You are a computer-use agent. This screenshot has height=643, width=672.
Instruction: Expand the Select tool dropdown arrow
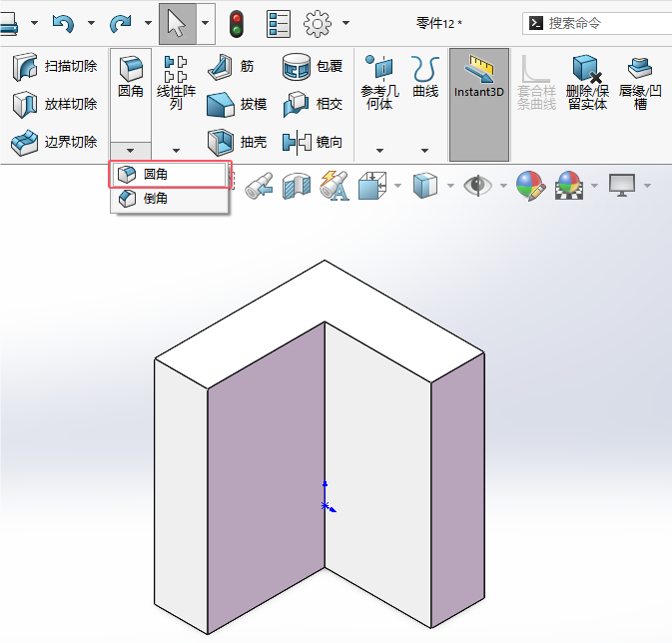pos(206,24)
